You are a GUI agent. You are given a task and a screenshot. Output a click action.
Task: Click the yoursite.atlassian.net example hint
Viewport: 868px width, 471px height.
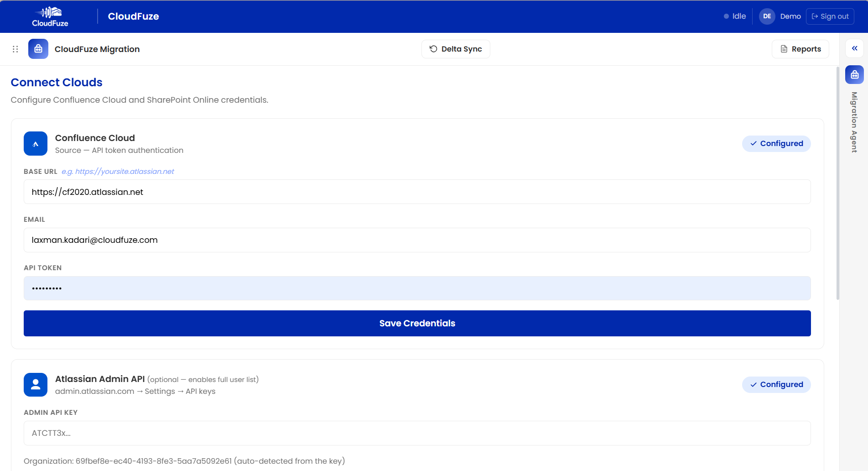click(x=118, y=172)
